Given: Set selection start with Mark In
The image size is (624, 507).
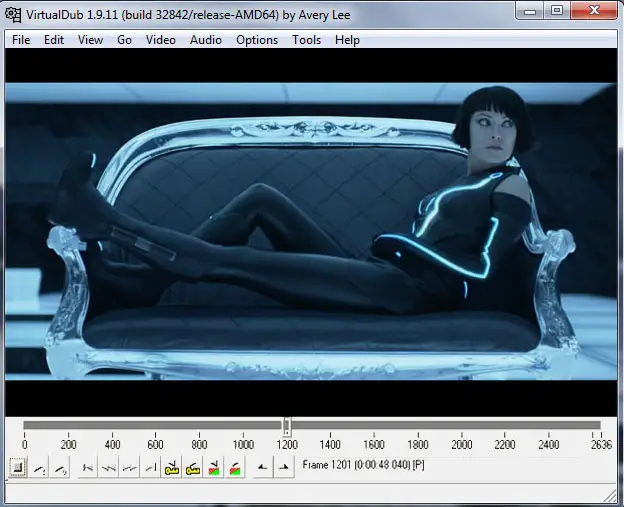Looking at the screenshot, I should tap(262, 467).
